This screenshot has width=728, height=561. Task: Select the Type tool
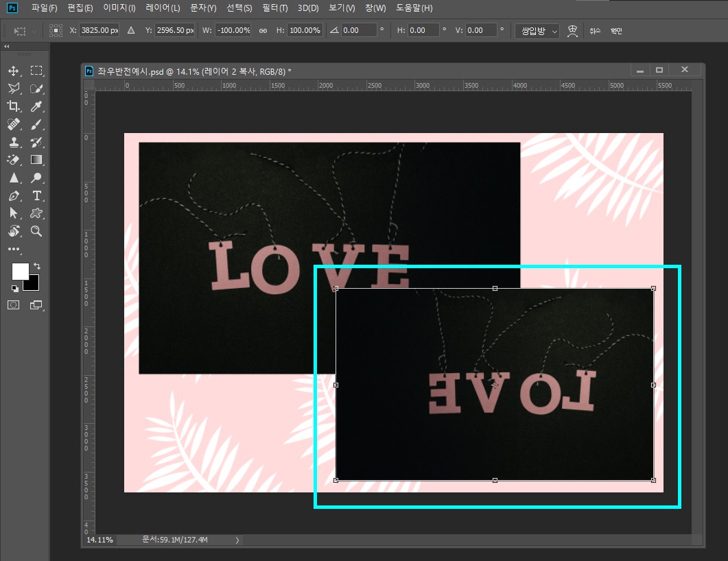click(36, 196)
